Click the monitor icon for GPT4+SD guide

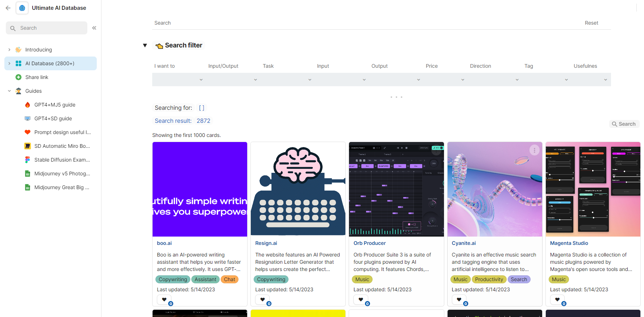pos(28,118)
